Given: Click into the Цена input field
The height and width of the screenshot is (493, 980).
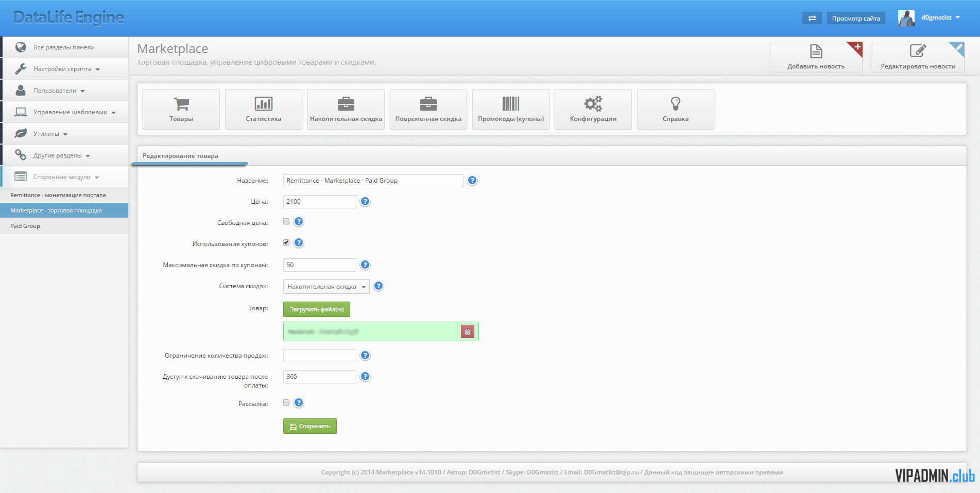Looking at the screenshot, I should 320,202.
